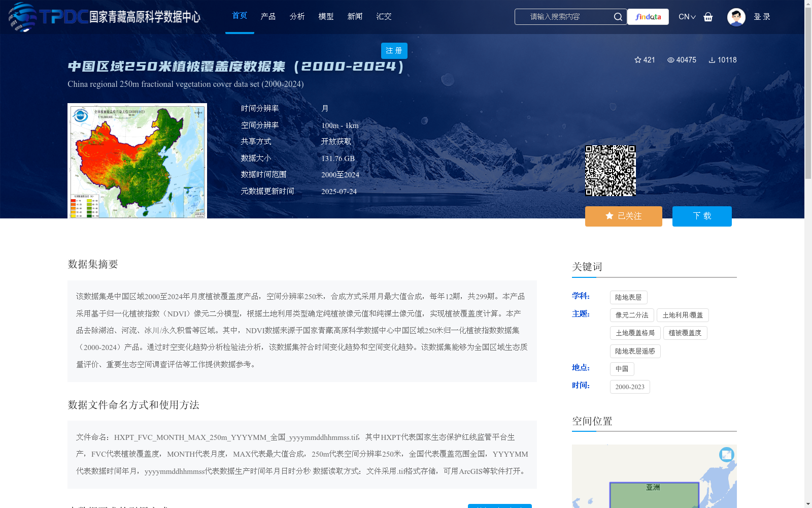812x508 pixels.
Task: Select the 陆地表层遥感 keyword tag
Action: click(x=635, y=352)
